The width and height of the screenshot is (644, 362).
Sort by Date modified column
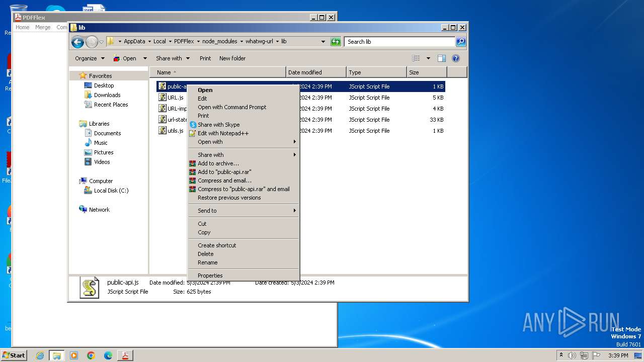(316, 72)
